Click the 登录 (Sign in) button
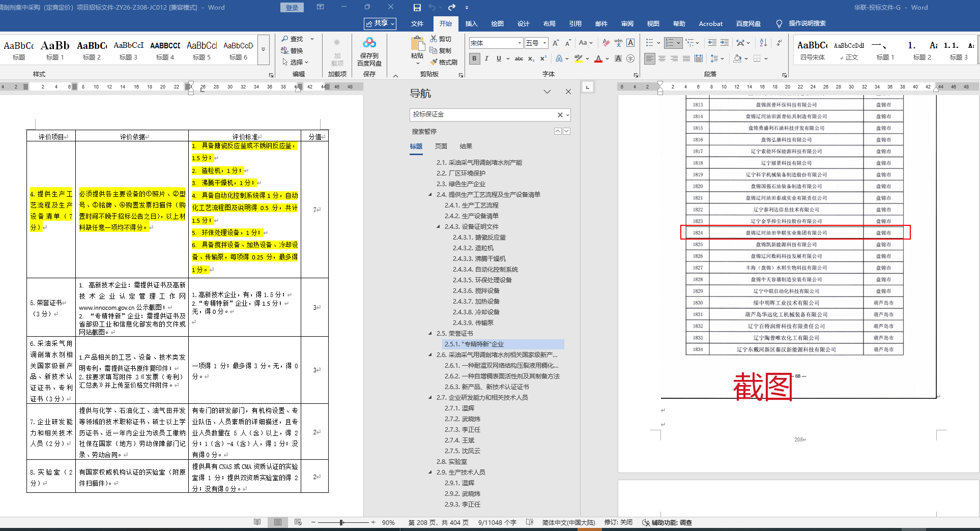The height and width of the screenshot is (531, 980). 292,8
